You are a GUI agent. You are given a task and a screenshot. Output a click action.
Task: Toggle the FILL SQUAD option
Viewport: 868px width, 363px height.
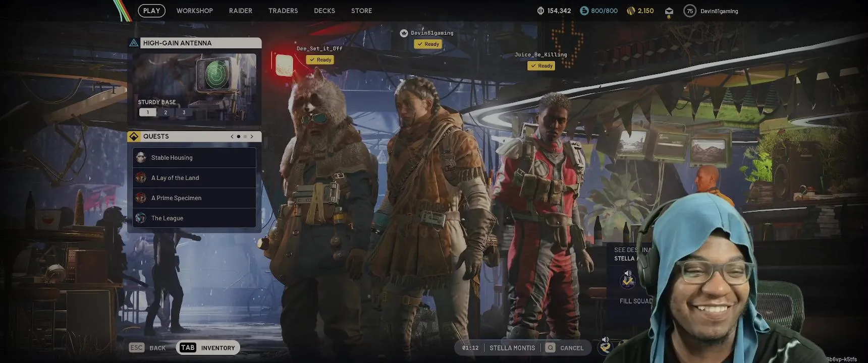tap(636, 301)
